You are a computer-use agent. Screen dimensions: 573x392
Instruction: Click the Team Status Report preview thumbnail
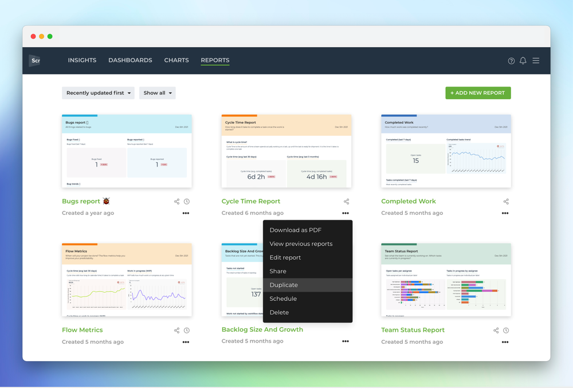click(x=446, y=280)
